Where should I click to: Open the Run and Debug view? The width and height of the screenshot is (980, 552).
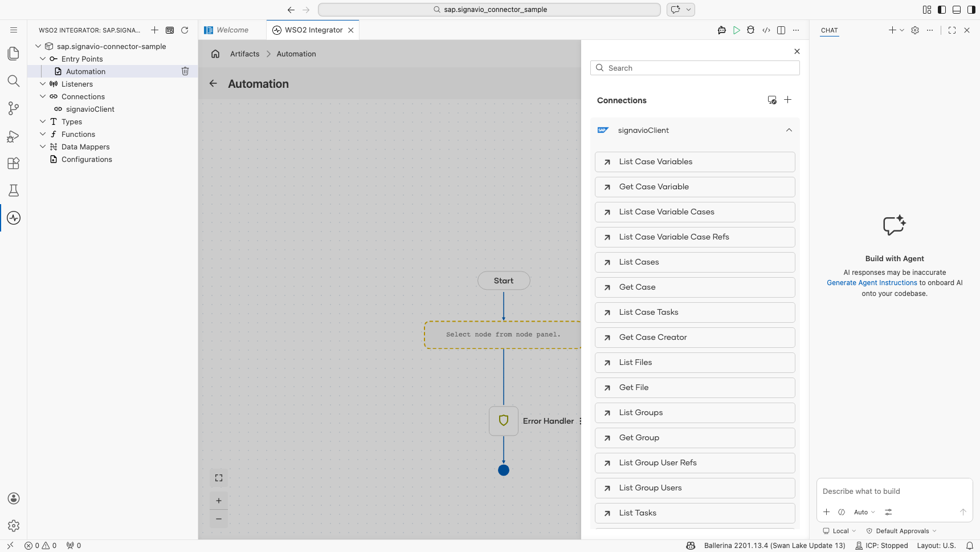(14, 136)
